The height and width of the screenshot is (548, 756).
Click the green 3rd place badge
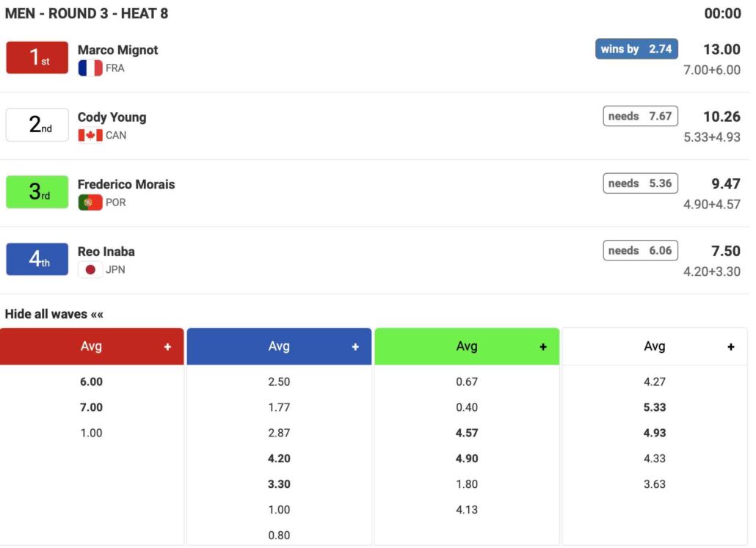click(37, 192)
